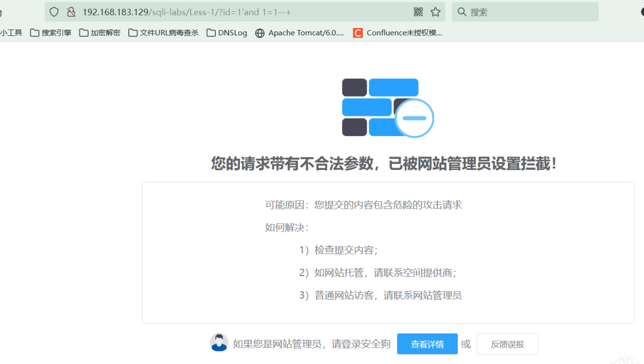Click the blocked request heading text
The height and width of the screenshot is (364, 644).
(x=384, y=164)
